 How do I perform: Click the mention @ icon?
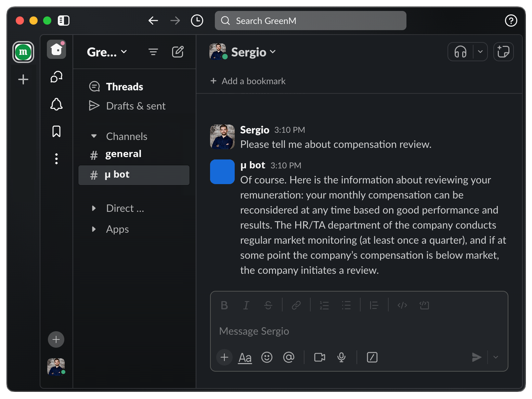(x=289, y=357)
